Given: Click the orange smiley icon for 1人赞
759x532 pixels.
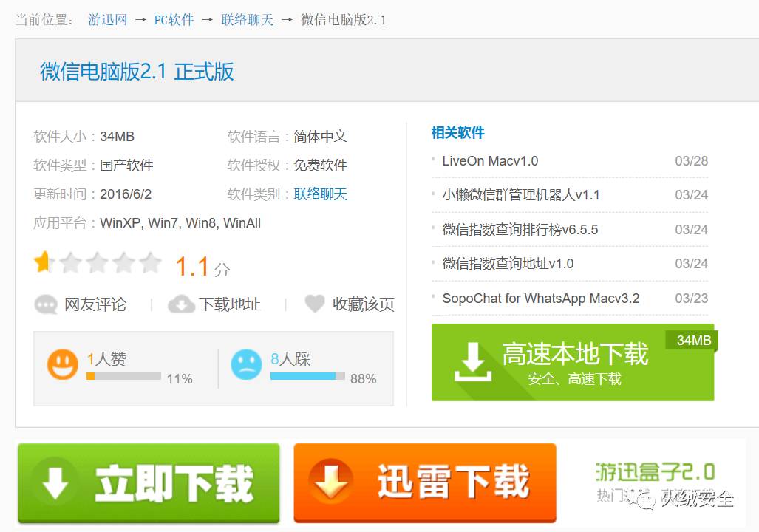Looking at the screenshot, I should [64, 364].
